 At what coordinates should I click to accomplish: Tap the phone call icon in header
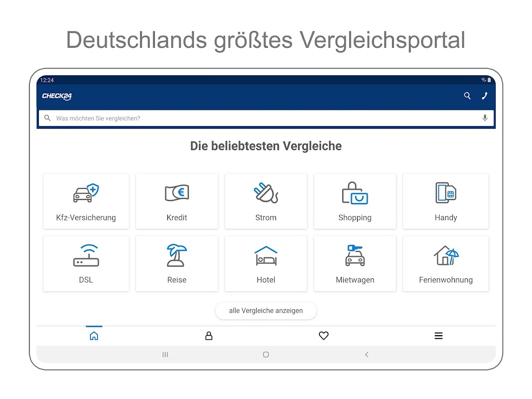(485, 96)
